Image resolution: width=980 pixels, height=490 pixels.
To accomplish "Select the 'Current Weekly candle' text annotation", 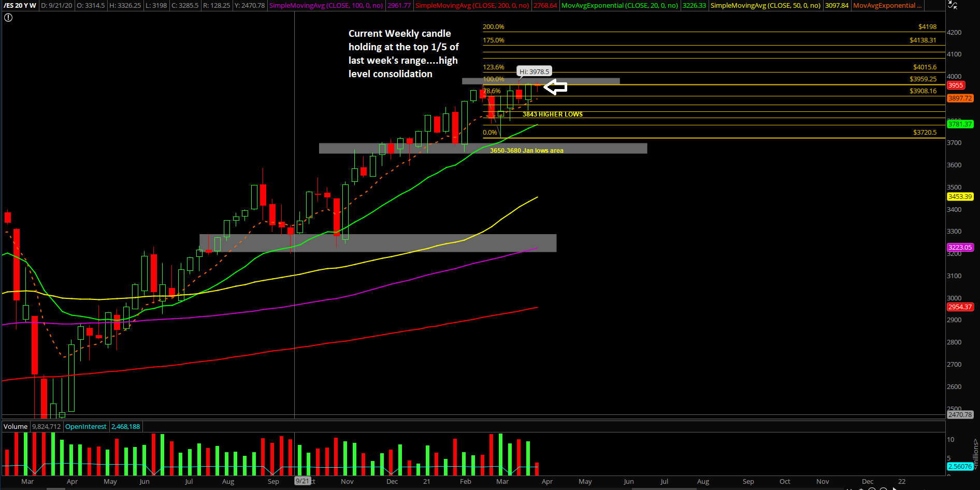I will click(x=403, y=53).
